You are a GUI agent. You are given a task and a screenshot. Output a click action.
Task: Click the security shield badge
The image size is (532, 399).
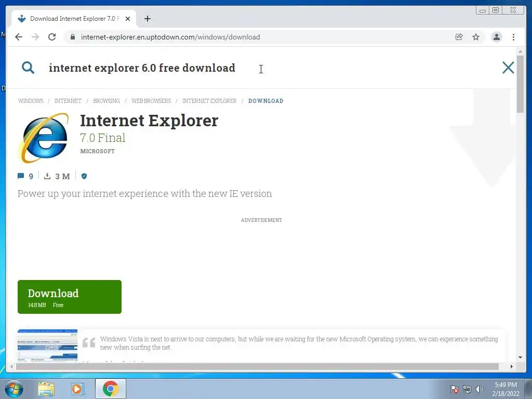84,176
